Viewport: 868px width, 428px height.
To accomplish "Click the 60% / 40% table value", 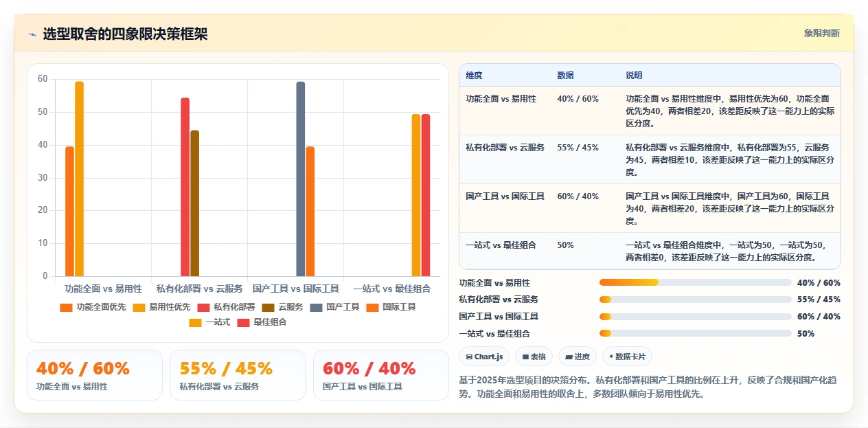I will (x=578, y=196).
